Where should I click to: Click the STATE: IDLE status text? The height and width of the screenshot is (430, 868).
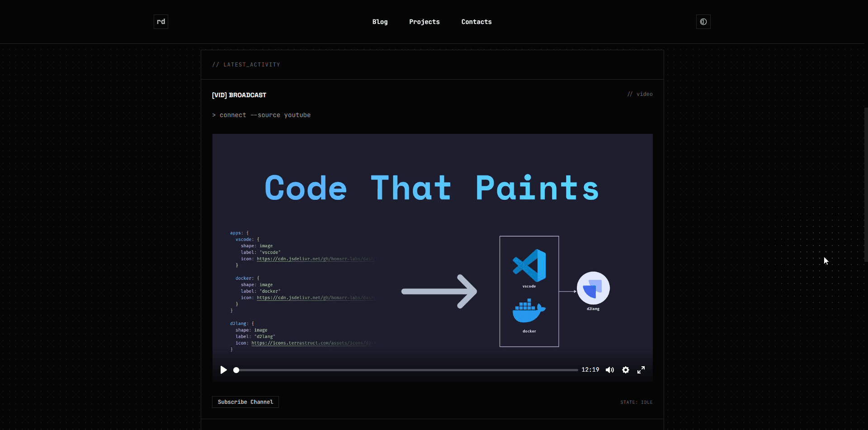637,402
